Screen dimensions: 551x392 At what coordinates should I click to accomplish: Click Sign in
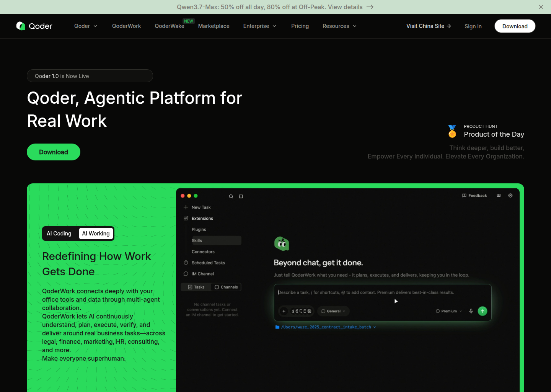click(x=473, y=26)
